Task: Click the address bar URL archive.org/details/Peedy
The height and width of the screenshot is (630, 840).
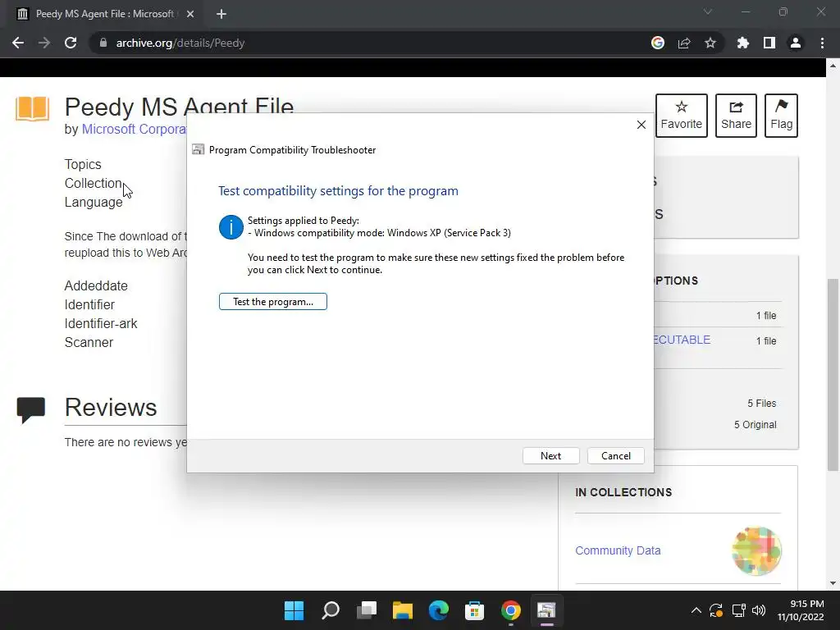Action: point(180,43)
